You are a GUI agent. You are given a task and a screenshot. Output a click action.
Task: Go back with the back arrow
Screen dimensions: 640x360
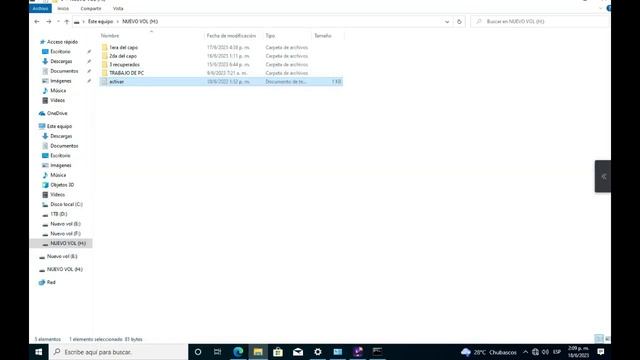click(37, 22)
